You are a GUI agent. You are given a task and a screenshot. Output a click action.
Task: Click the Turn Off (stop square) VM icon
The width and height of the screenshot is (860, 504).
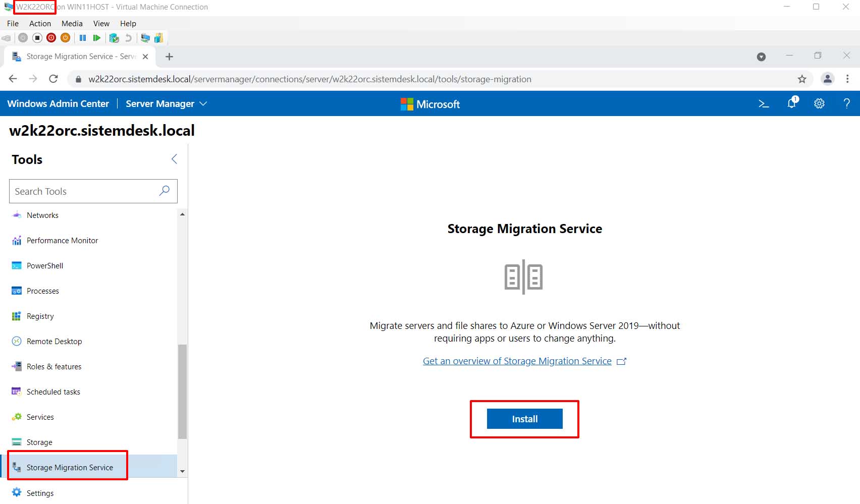click(x=37, y=38)
